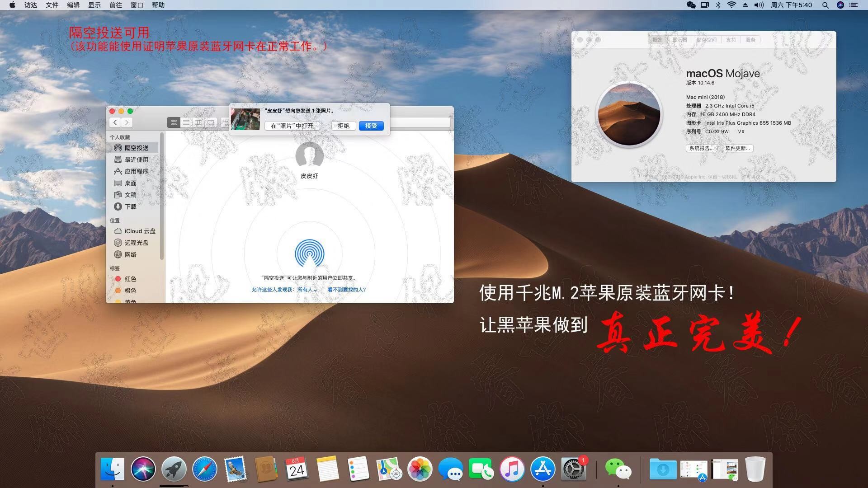Switch Finder to gallery view
Screen dimensions: 868x488
click(211, 122)
